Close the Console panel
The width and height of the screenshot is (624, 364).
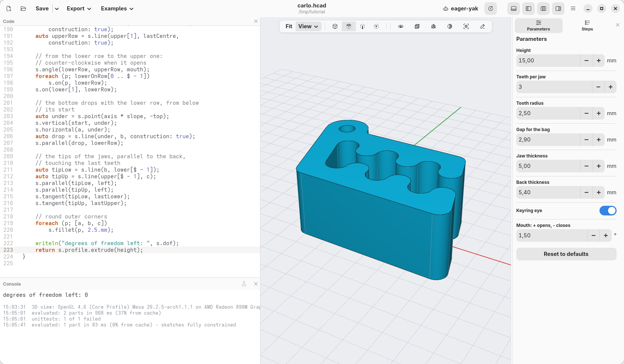256,284
